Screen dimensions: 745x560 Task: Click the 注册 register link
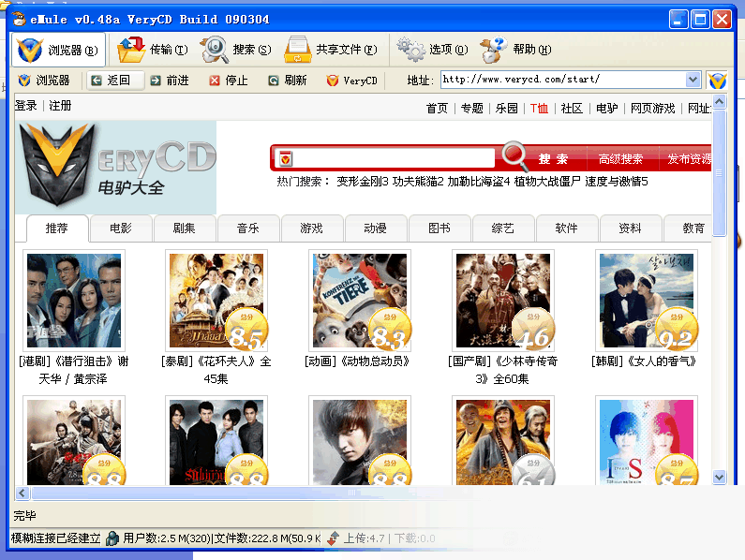point(60,106)
